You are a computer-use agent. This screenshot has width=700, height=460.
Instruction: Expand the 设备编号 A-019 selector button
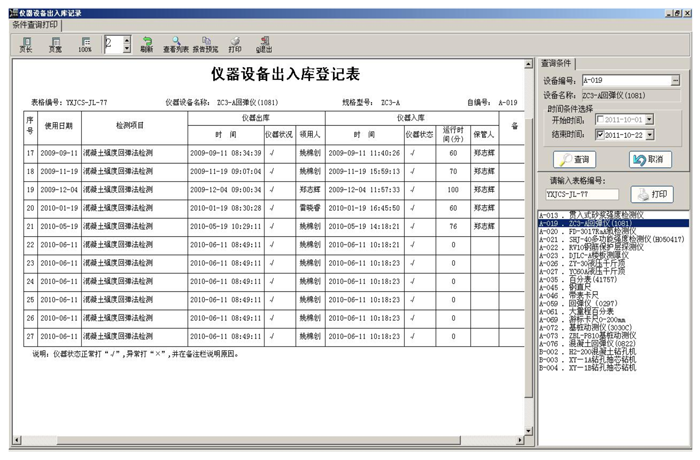pyautogui.click(x=676, y=81)
